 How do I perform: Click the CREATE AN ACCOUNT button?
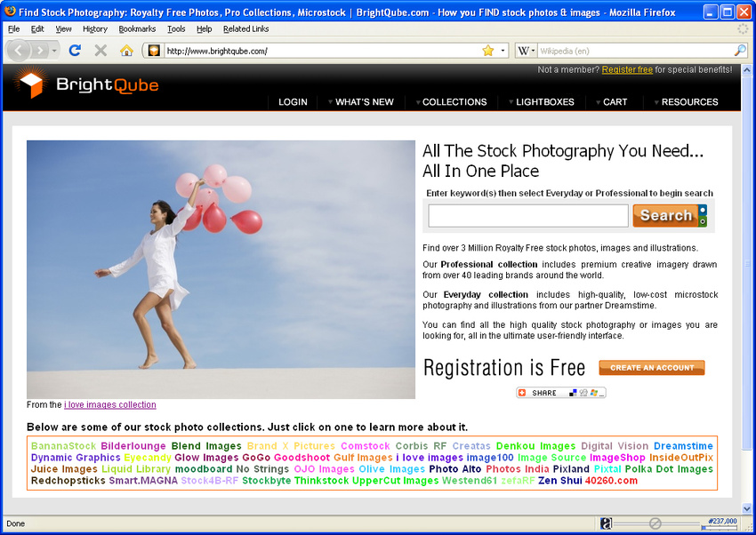click(x=652, y=367)
